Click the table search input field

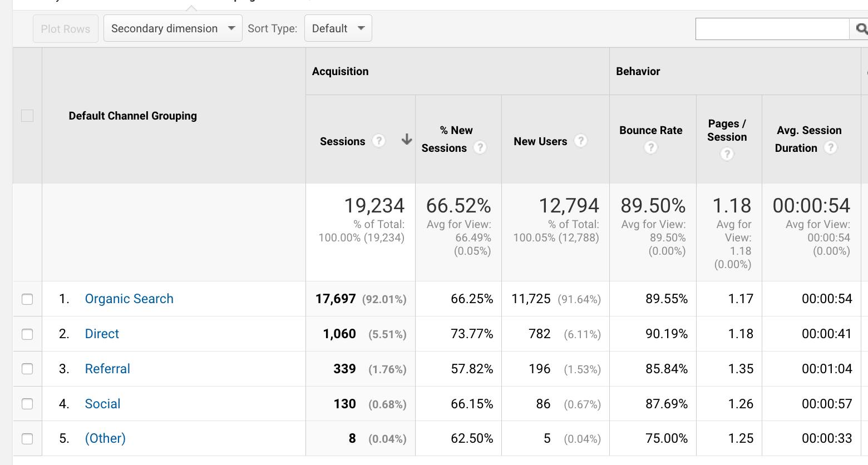point(772,29)
